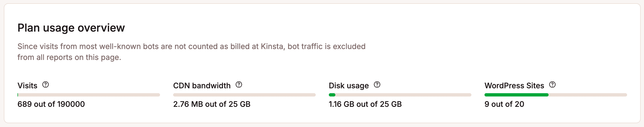
Task: Click the Disk usage label
Action: (x=349, y=86)
